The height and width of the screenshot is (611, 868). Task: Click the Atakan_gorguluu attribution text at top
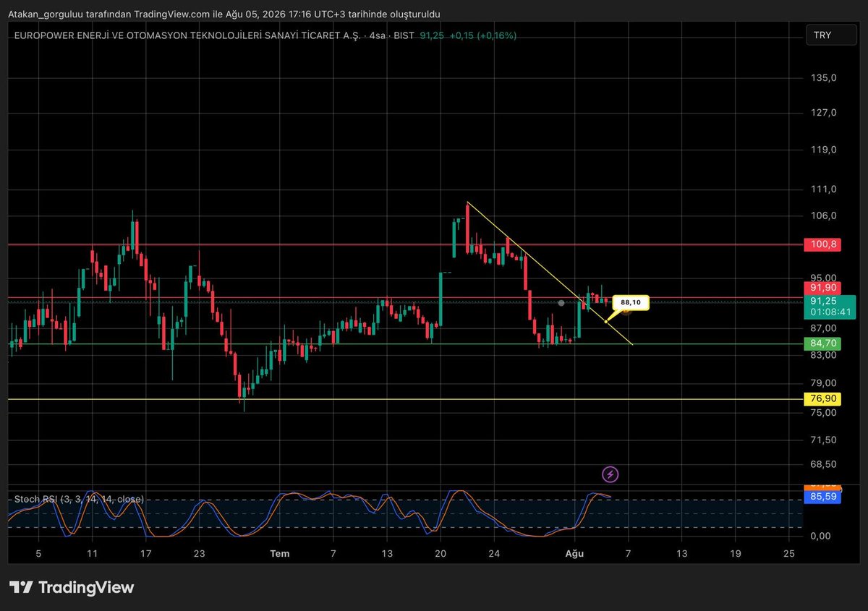coord(224,14)
